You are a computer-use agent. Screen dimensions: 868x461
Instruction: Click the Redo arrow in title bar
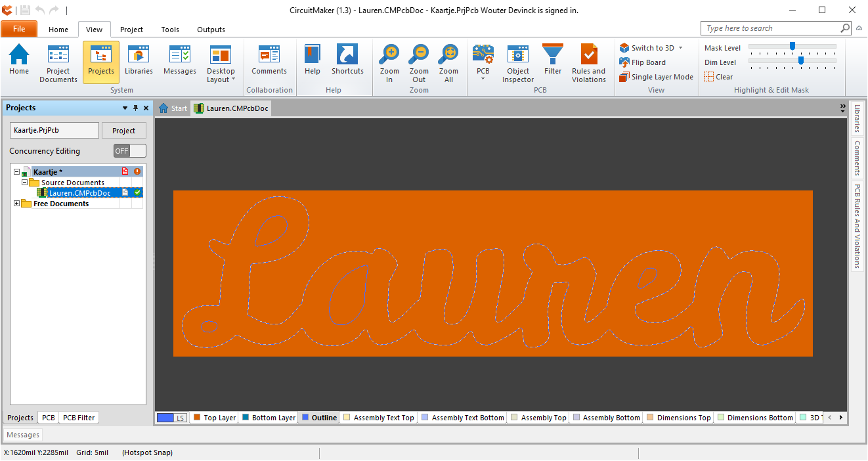(54, 10)
